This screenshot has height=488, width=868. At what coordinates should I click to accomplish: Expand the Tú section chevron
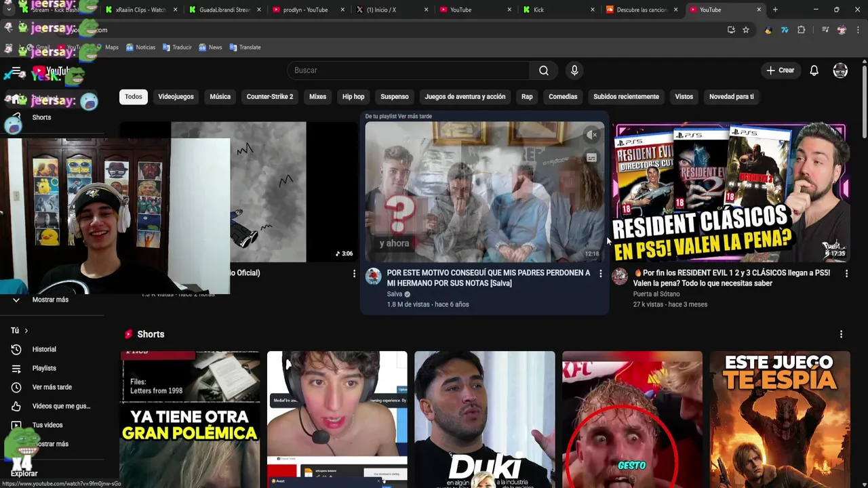tap(26, 331)
